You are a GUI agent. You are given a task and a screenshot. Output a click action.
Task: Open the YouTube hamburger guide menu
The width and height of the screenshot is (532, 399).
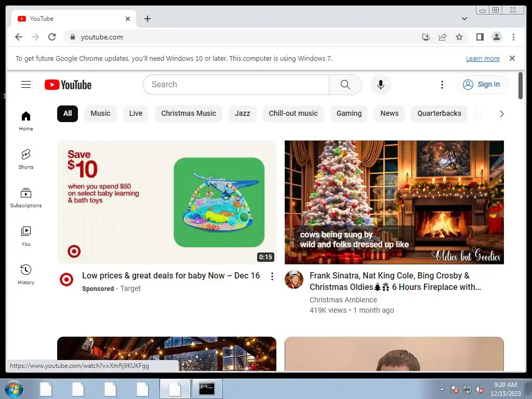[x=26, y=85]
